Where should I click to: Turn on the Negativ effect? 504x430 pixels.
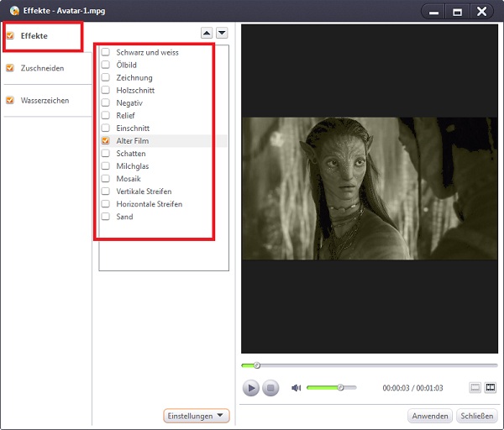point(106,102)
